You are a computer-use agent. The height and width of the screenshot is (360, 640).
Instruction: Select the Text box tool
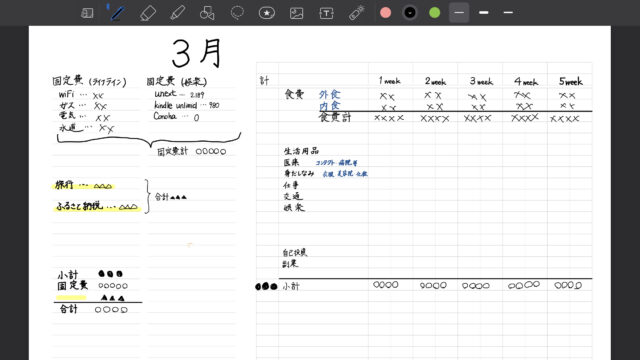click(326, 13)
